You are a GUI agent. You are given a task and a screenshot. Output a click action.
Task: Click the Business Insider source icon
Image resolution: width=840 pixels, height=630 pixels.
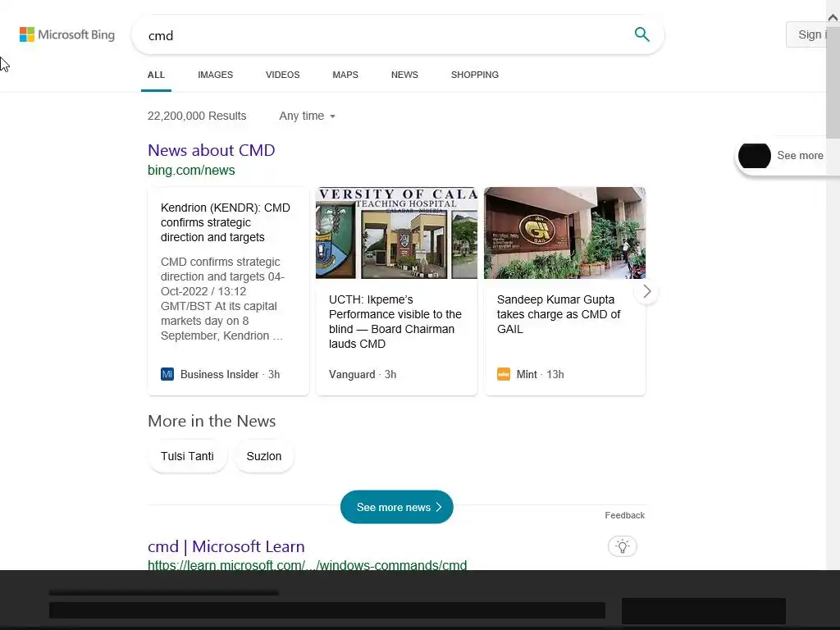click(x=167, y=374)
